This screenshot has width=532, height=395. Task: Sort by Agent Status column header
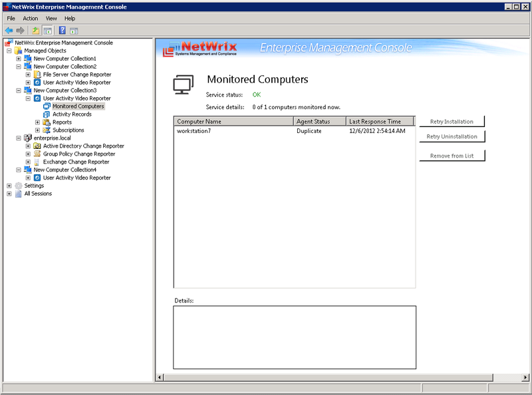click(320, 121)
